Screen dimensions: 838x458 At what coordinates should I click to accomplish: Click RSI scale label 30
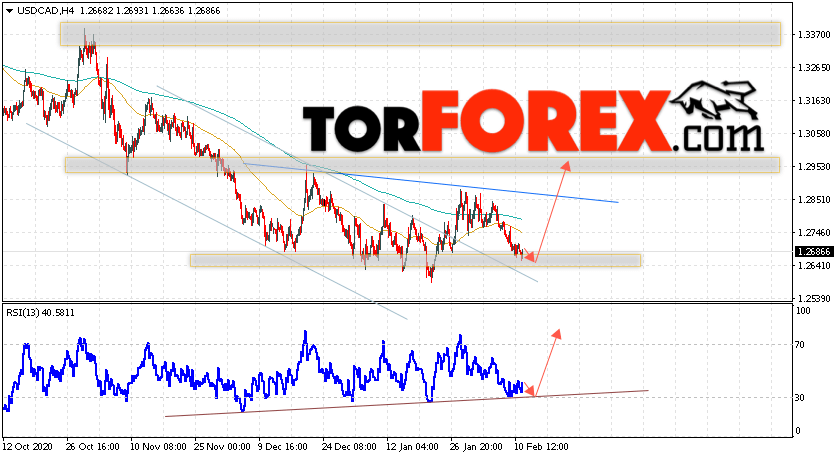[800, 398]
